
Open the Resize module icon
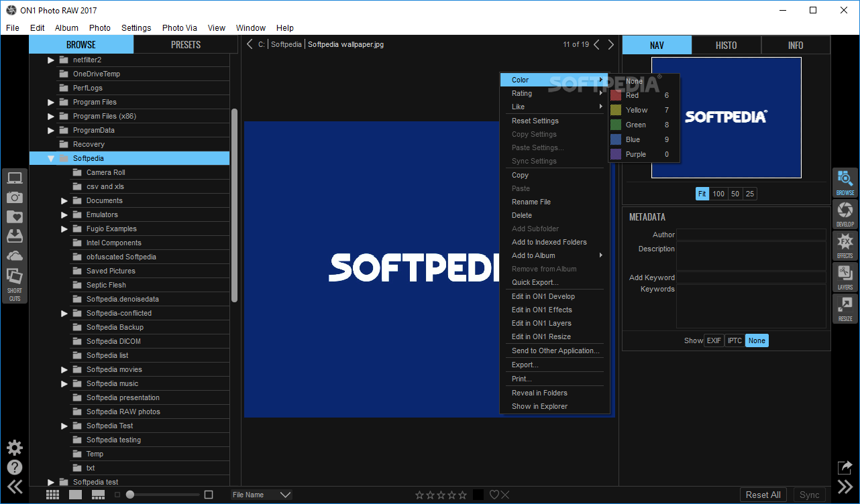pos(845,308)
